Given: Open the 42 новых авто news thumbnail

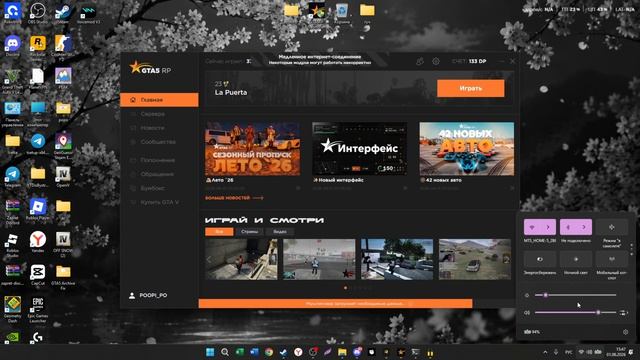Looking at the screenshot, I should click(x=467, y=149).
